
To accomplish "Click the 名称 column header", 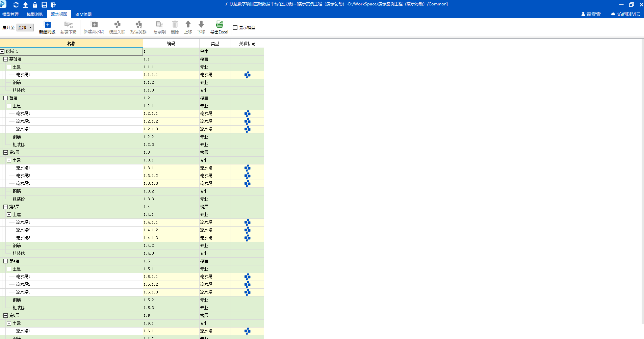I will [71, 44].
